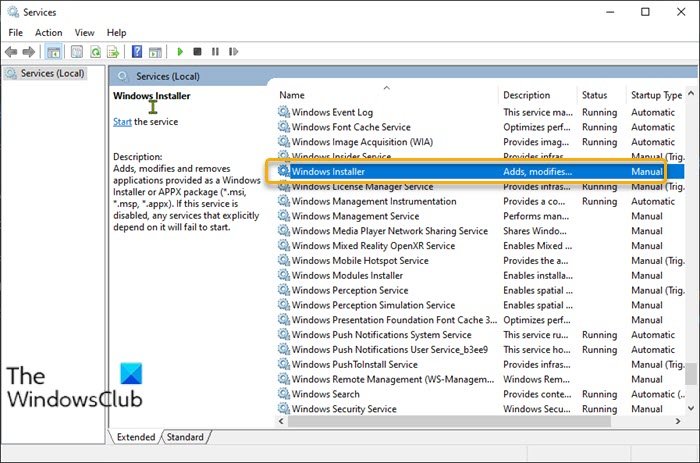
Task: Open the File menu
Action: tap(15, 32)
